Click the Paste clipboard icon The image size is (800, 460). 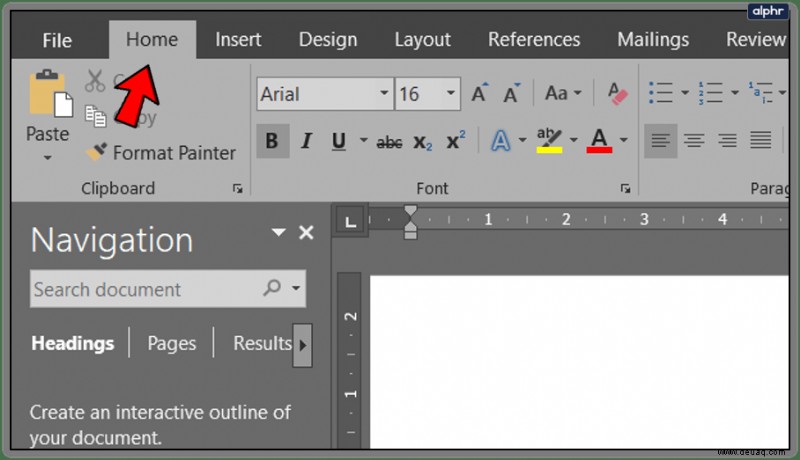[x=50, y=93]
